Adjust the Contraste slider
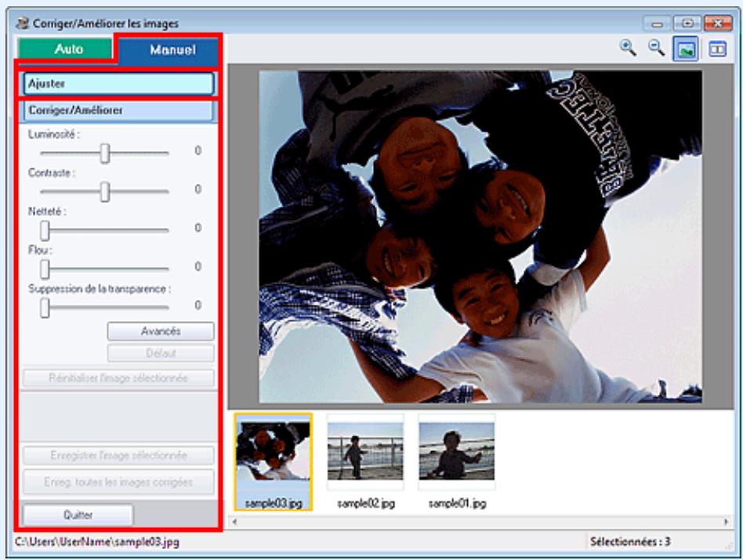Image resolution: width=743 pixels, height=560 pixels. (105, 192)
